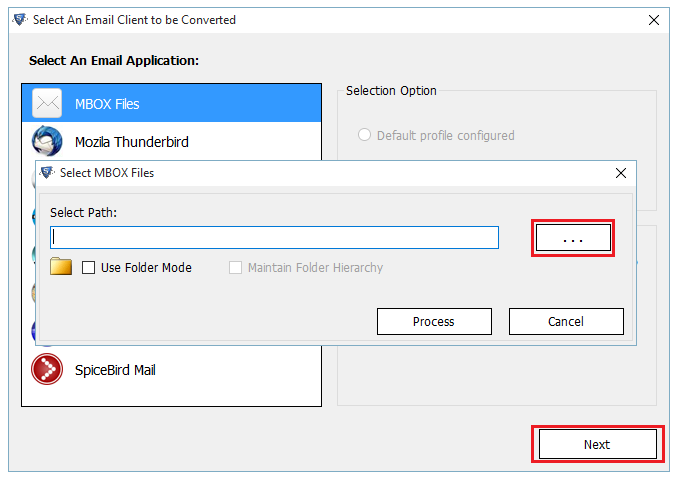Choose the SpiceBird Mail list entry
This screenshot has width=676, height=480.
click(172, 370)
